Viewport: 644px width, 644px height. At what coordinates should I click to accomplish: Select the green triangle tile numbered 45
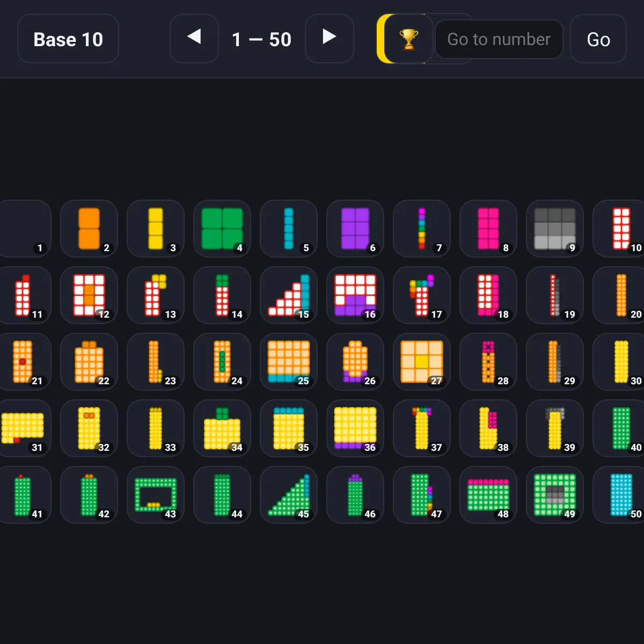289,495
